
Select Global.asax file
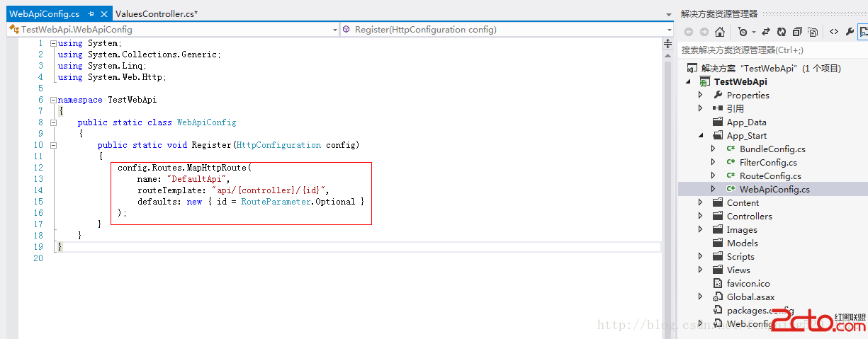[x=750, y=297]
